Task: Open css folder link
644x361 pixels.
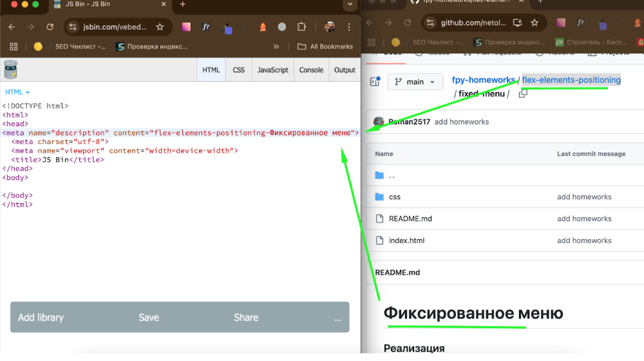Action: (x=395, y=197)
